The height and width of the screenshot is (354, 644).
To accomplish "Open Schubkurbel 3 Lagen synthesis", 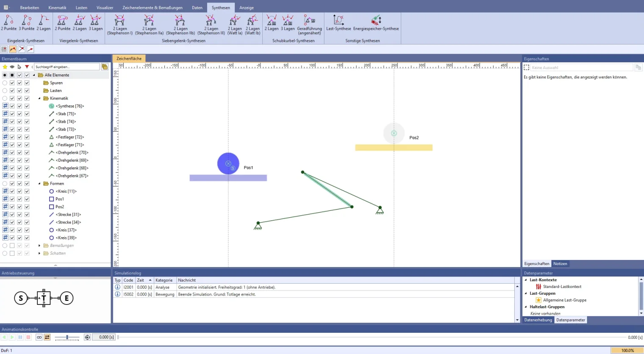I will click(x=288, y=23).
